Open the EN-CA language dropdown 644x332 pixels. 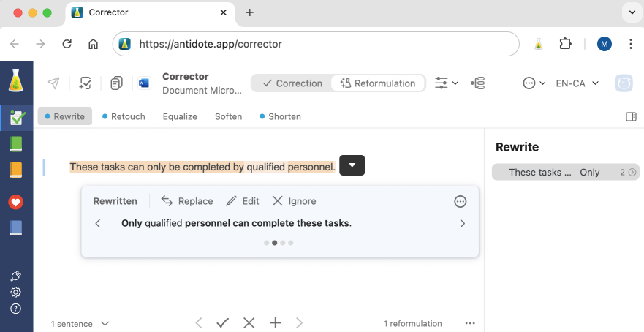click(577, 83)
